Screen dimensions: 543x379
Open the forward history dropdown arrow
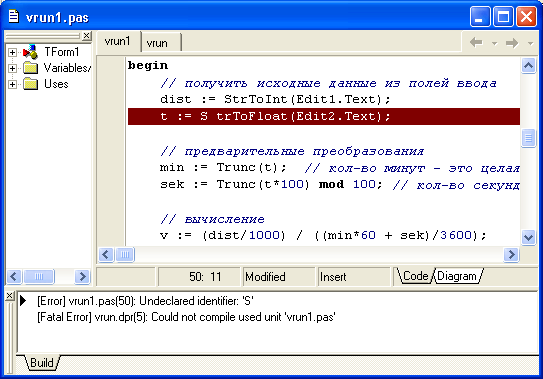coord(530,43)
